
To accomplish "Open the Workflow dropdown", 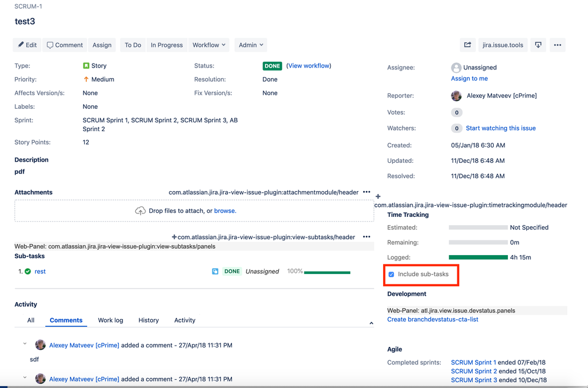I will (209, 45).
